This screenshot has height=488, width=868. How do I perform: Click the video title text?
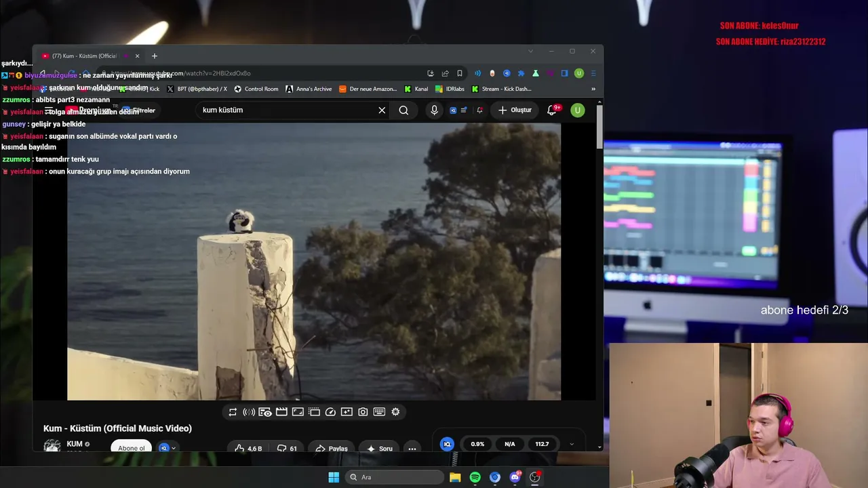point(117,428)
